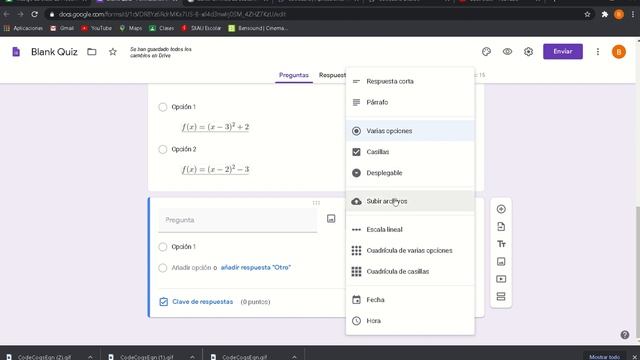
Task: Open the YouTube bookmark
Action: (x=96, y=28)
